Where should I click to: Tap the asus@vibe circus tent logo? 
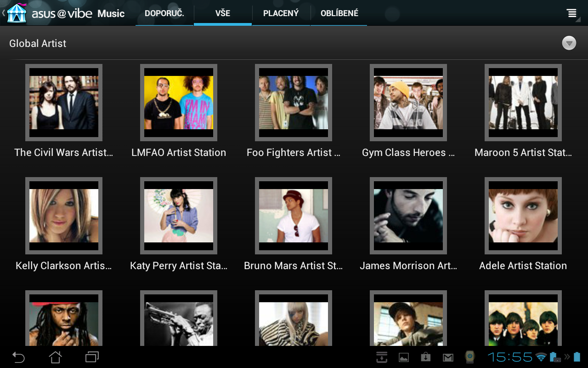tap(17, 13)
